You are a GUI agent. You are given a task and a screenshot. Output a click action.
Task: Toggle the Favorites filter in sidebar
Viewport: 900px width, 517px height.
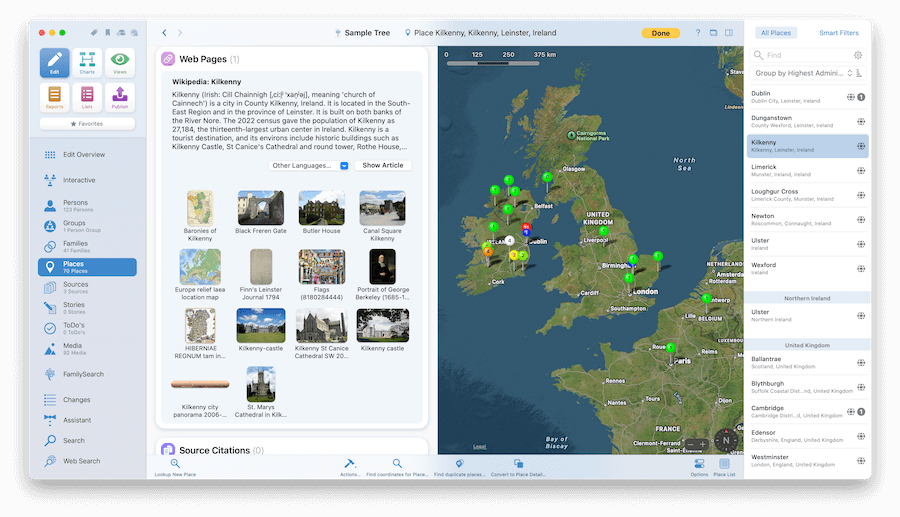[87, 124]
